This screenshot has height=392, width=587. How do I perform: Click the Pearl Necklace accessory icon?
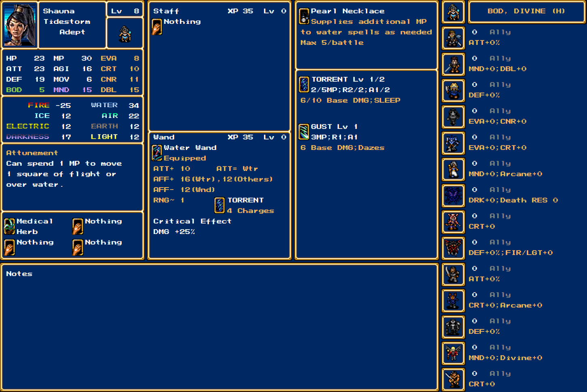point(304,16)
